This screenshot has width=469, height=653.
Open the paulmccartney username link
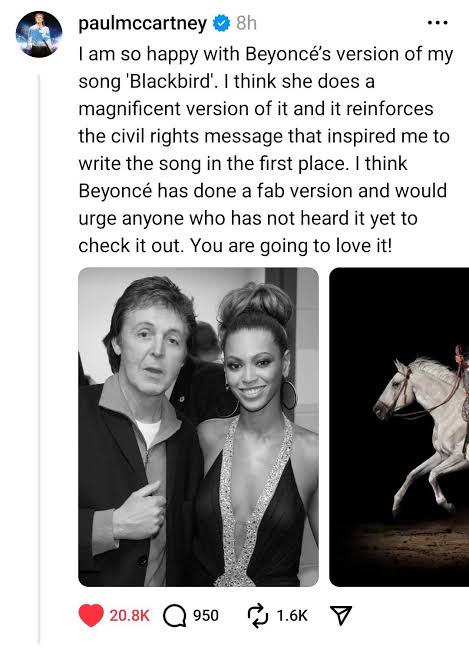[142, 23]
